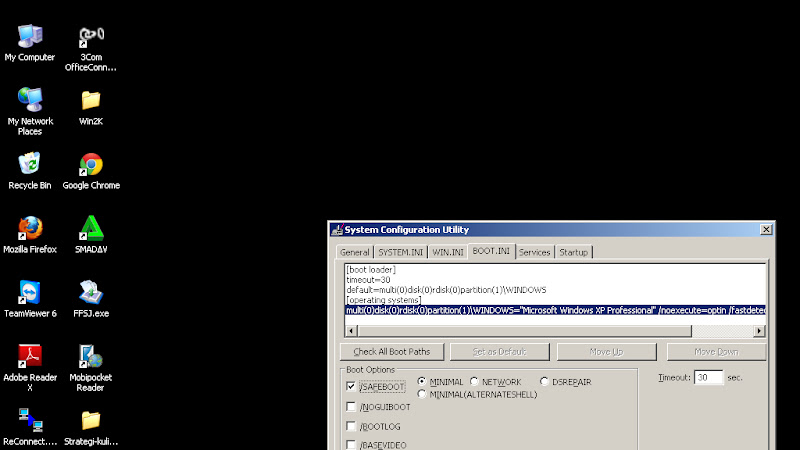This screenshot has height=450, width=800.
Task: Select the TeamViewer 6 shortcut
Action: point(30,292)
